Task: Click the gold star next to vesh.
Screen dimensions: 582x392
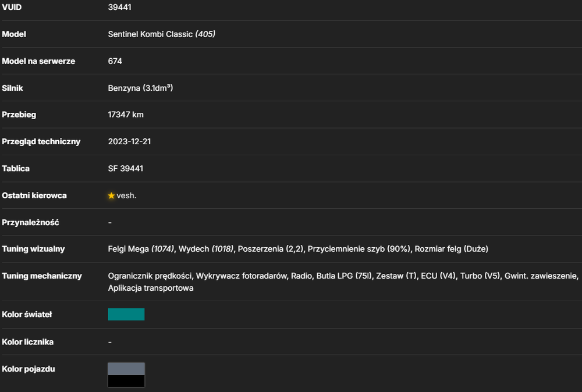Action: point(111,195)
